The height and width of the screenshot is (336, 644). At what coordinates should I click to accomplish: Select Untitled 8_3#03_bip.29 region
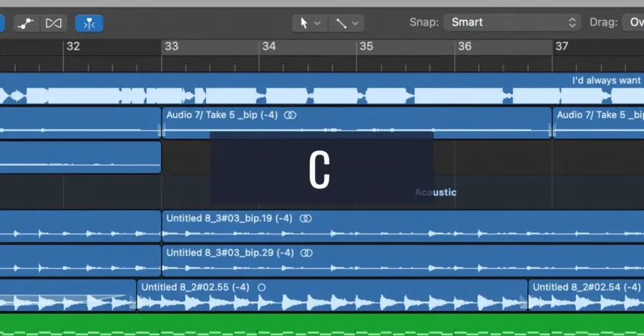(403, 260)
